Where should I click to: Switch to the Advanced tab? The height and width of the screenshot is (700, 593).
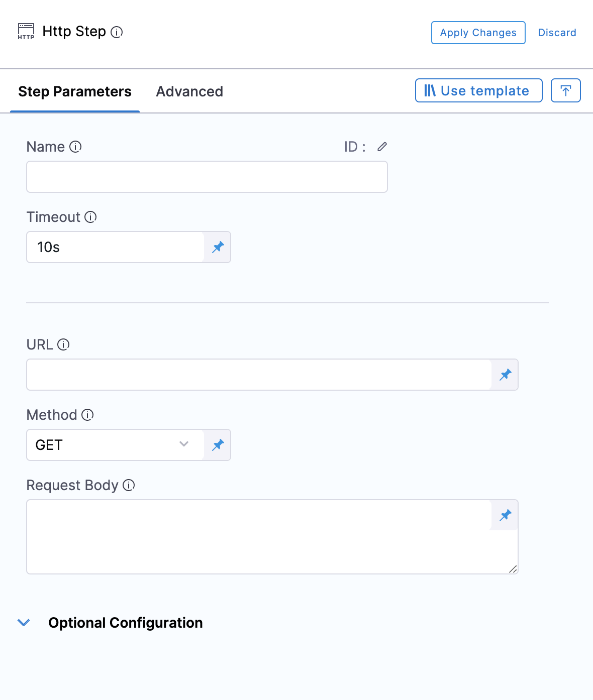pos(189,91)
